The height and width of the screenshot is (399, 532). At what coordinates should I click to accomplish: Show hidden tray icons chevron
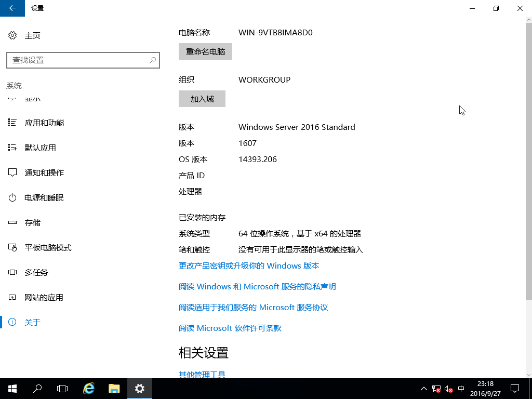423,388
